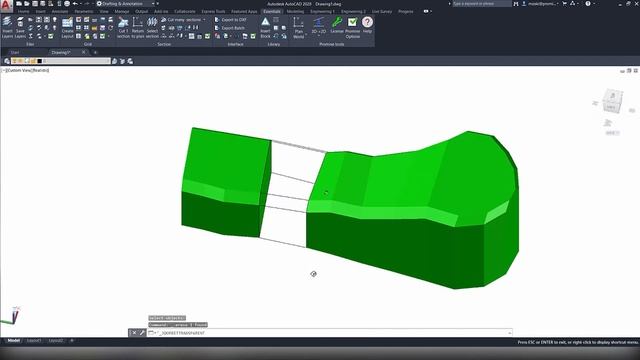This screenshot has height=360, width=640.
Task: Switch to the Layout2 tab
Action: pos(56,340)
